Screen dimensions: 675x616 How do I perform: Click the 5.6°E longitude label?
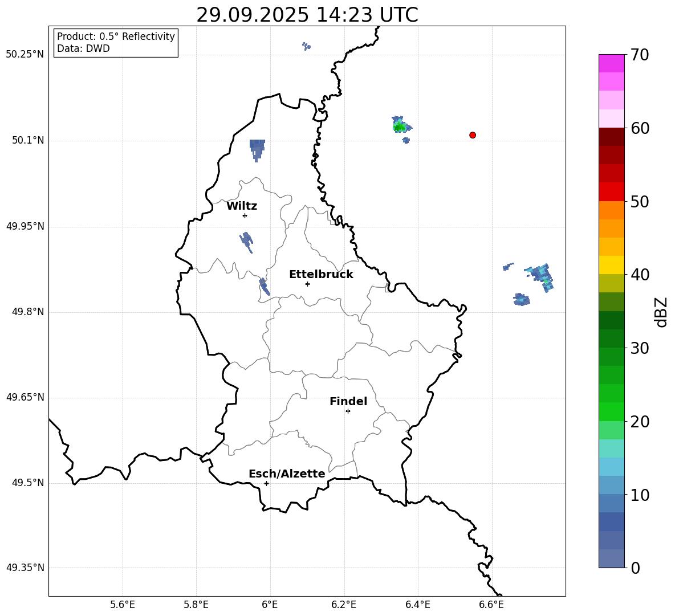[123, 605]
